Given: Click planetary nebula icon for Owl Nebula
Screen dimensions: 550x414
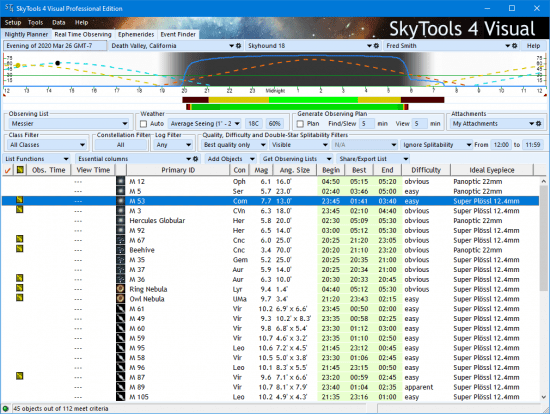Looking at the screenshot, I should [x=121, y=299].
